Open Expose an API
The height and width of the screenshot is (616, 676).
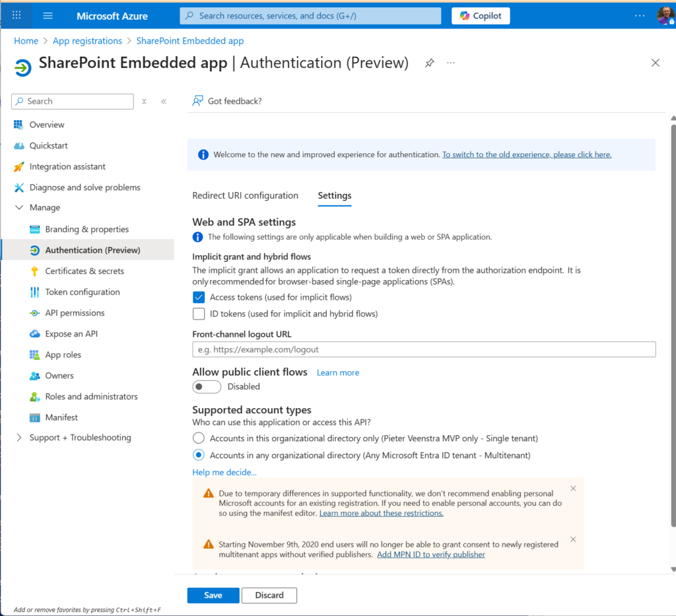[71, 333]
